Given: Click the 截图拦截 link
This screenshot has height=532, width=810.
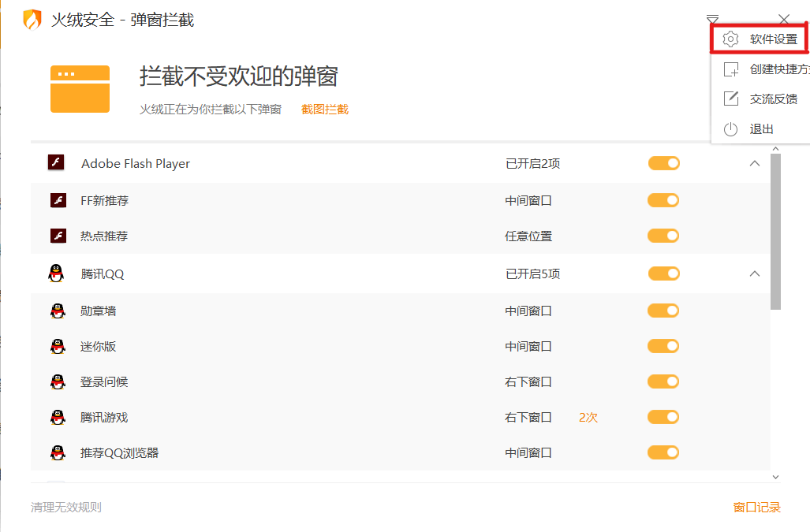Looking at the screenshot, I should pos(325,109).
